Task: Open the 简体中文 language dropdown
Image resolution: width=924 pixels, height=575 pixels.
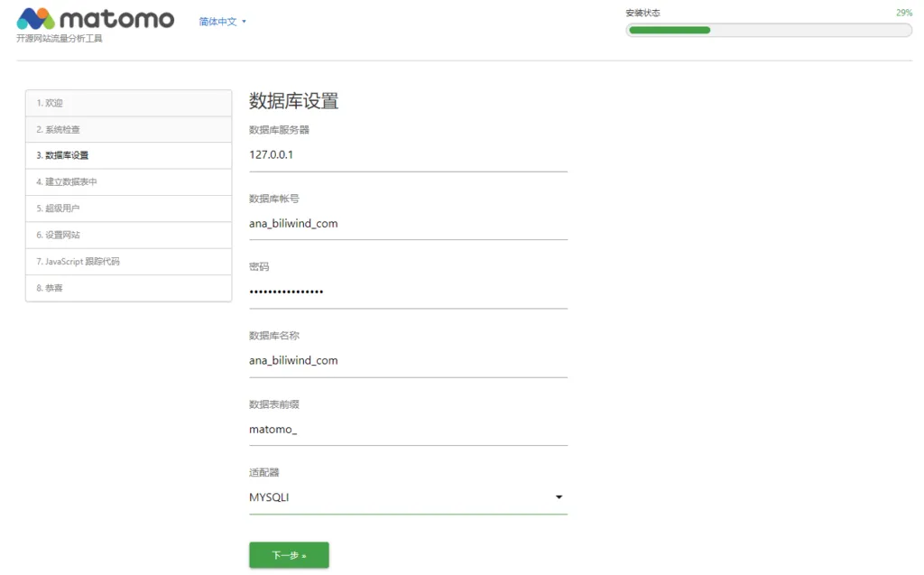Action: click(218, 22)
